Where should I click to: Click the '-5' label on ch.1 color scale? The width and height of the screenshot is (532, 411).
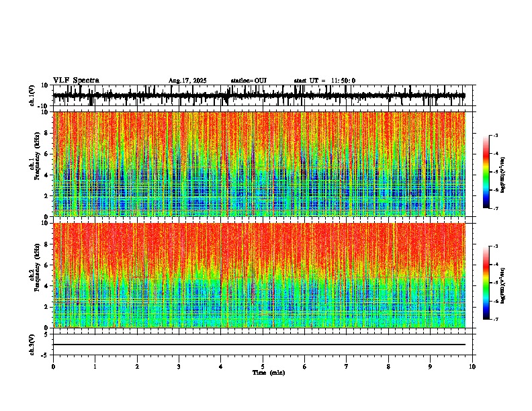[x=495, y=172]
